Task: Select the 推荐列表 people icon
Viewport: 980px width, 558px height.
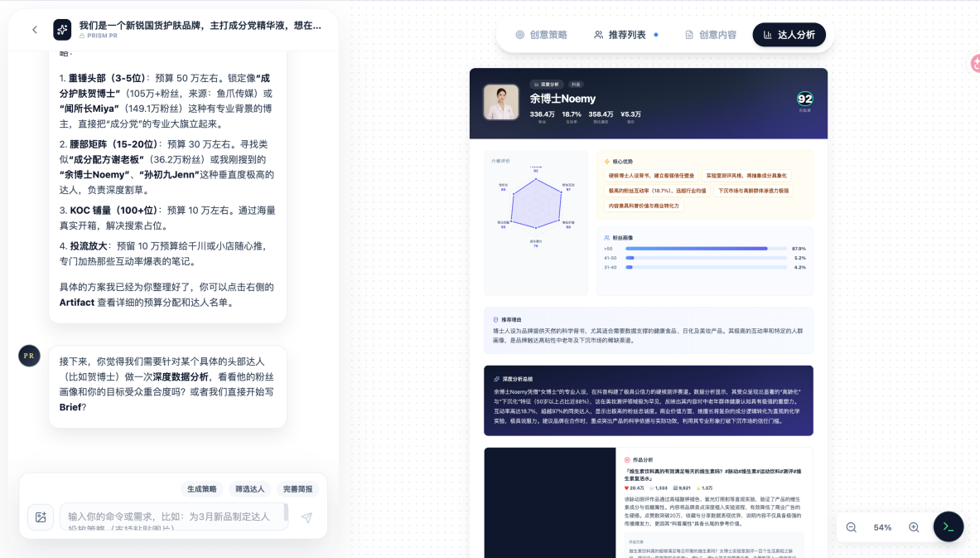Action: tap(597, 36)
